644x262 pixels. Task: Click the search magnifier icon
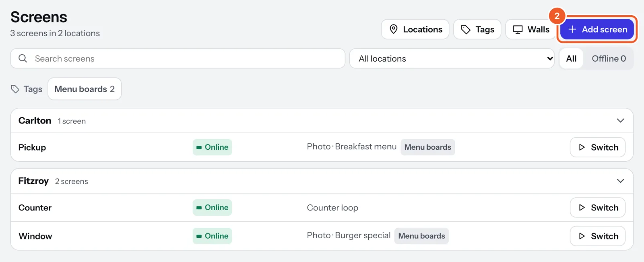(x=23, y=58)
